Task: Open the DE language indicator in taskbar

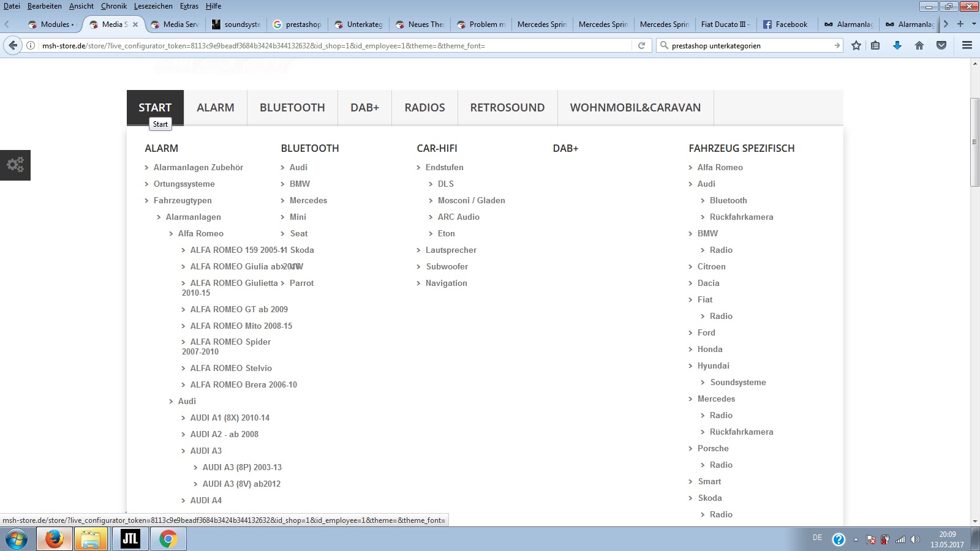Action: pyautogui.click(x=817, y=538)
